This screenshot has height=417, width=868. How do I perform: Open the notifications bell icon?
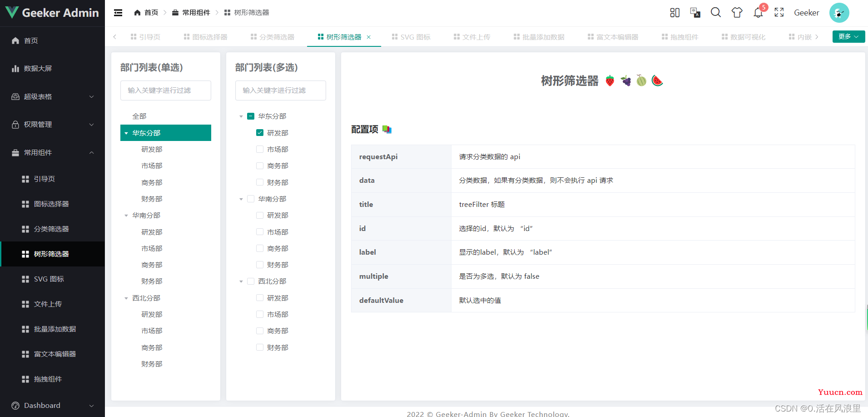click(x=758, y=13)
